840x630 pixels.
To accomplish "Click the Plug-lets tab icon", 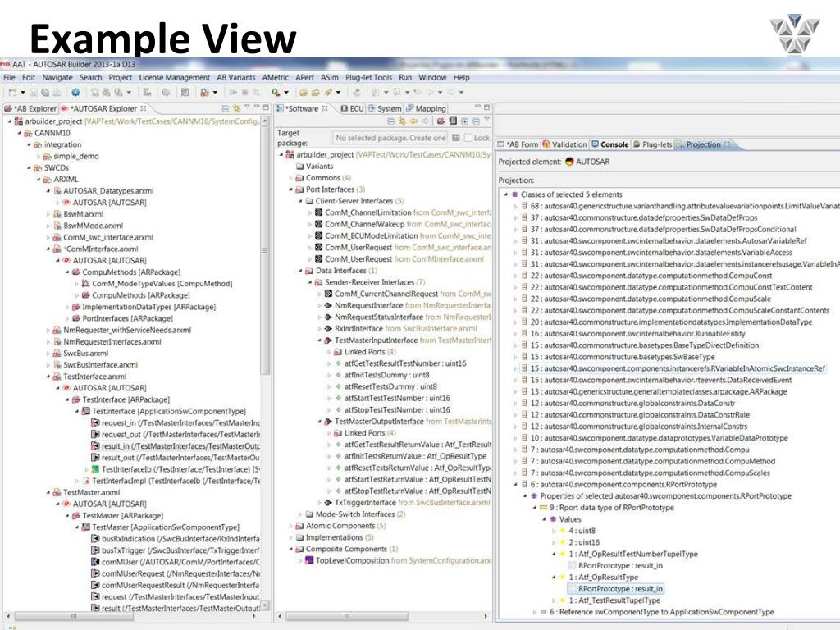I will (637, 144).
